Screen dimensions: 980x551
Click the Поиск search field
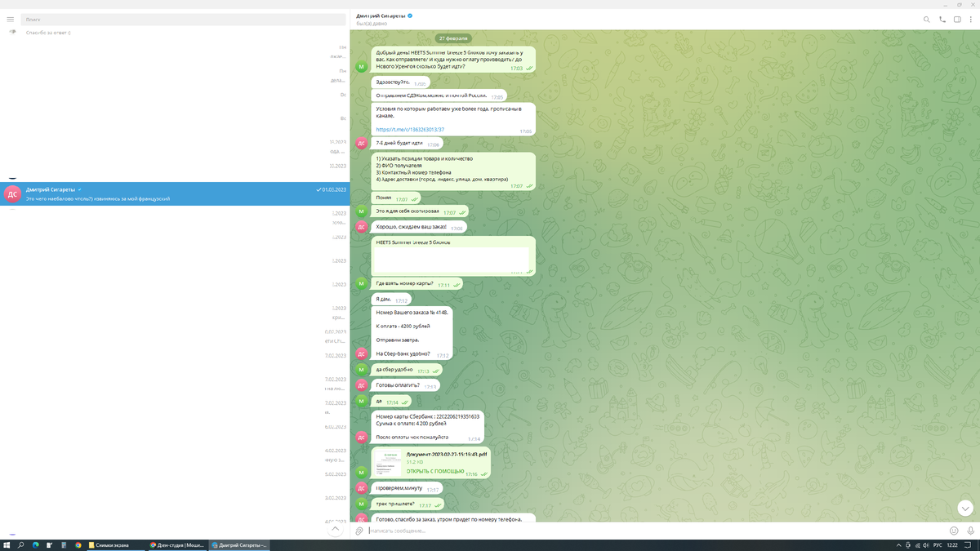point(183,18)
